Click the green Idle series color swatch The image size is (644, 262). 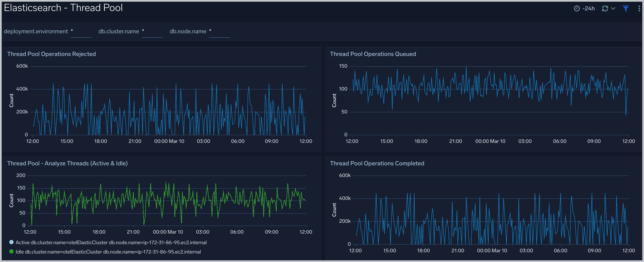[11, 252]
